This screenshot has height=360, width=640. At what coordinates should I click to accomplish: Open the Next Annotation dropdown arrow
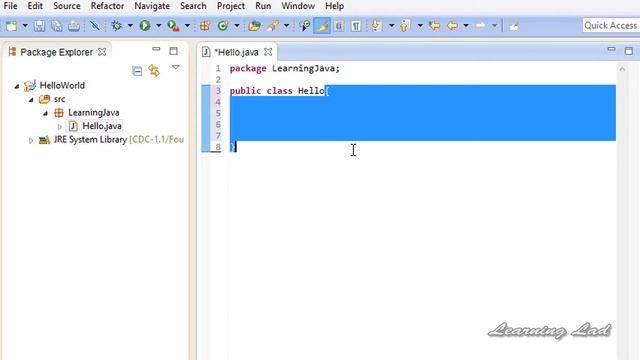tap(391, 26)
